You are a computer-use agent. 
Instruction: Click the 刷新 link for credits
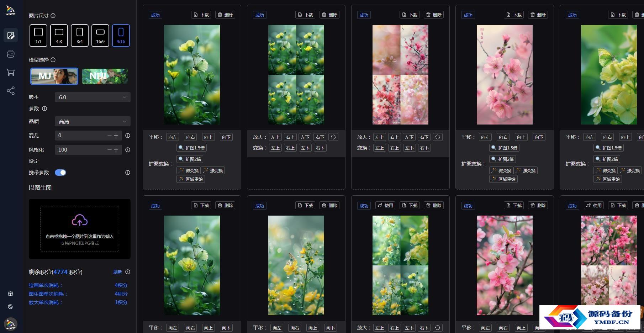point(118,272)
